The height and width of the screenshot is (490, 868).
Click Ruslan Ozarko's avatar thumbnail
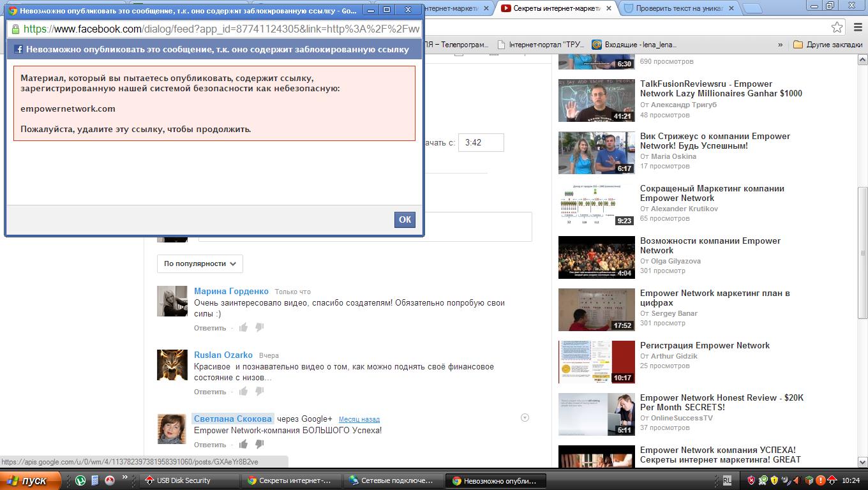[x=172, y=365]
